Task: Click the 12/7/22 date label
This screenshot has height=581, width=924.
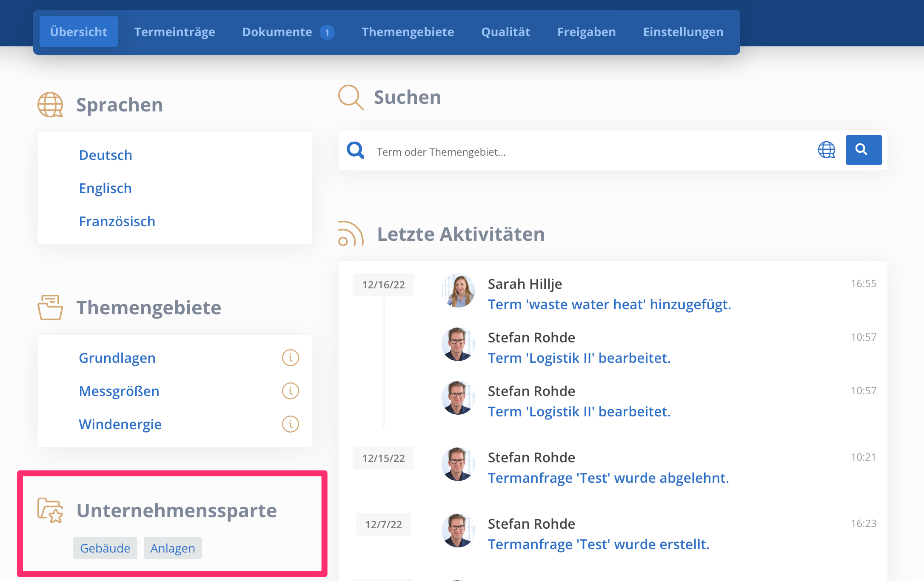Action: point(383,524)
